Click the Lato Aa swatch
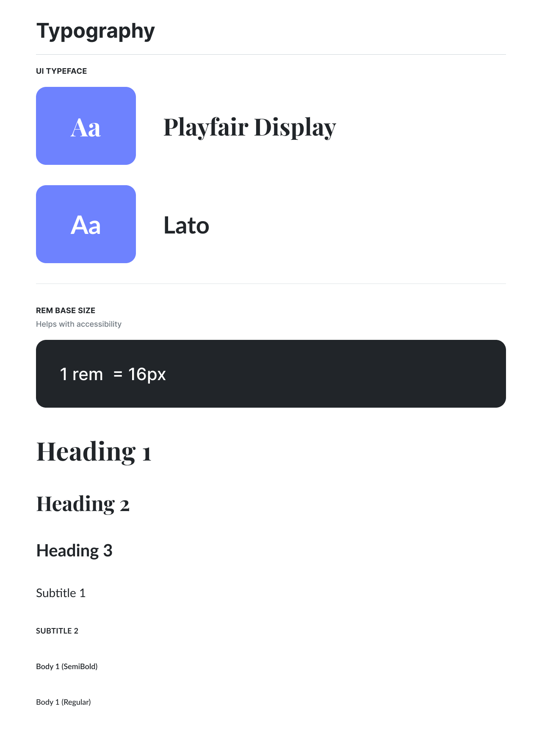Viewport: 542px width, 756px height. point(86,224)
